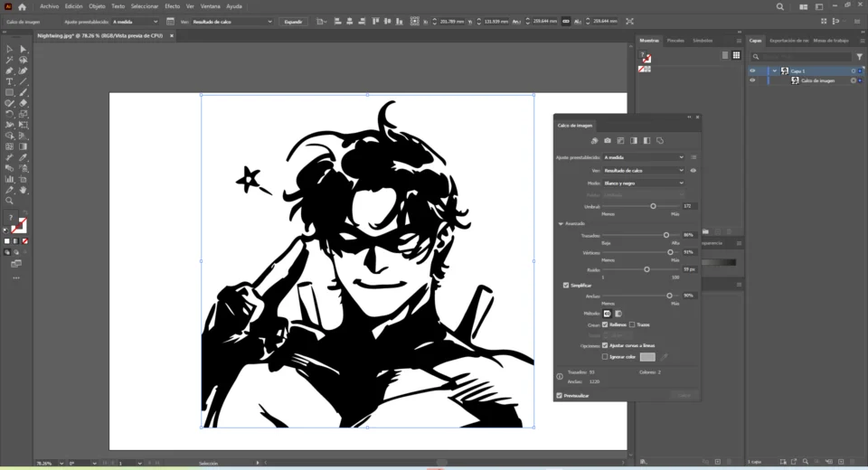
Task: Enable the Trazos checkbox
Action: point(632,325)
